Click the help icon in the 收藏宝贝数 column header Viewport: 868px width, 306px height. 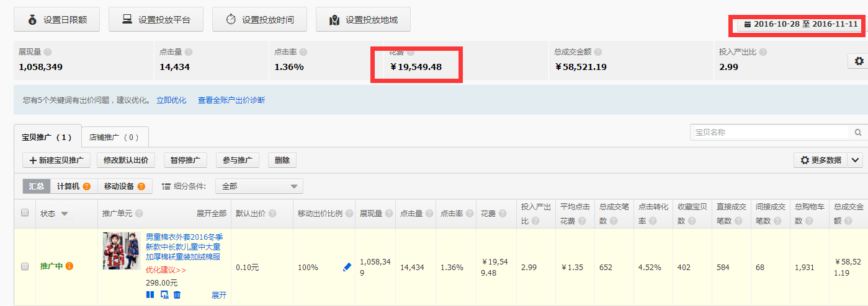point(692,221)
